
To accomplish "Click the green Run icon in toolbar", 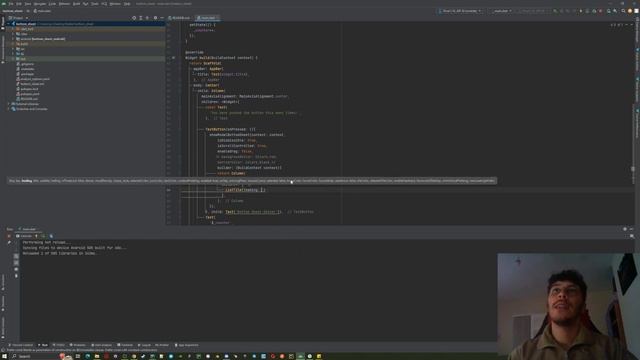I will pos(555,11).
